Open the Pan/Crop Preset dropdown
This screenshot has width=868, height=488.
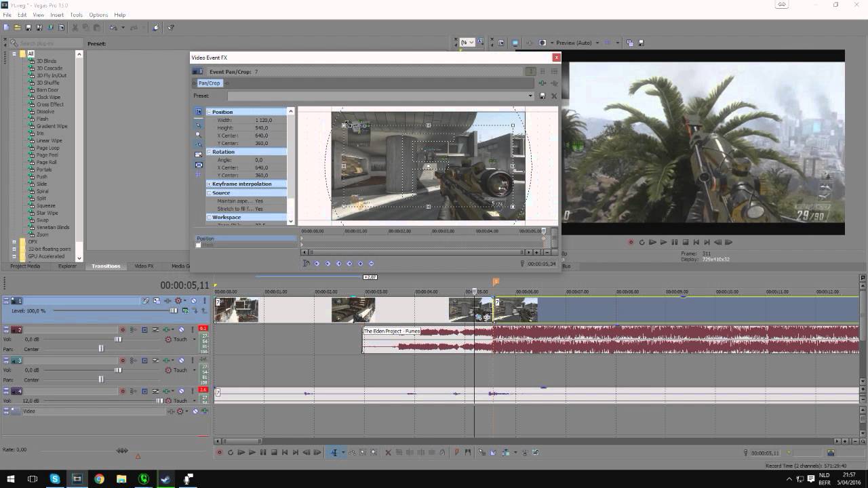click(x=530, y=96)
